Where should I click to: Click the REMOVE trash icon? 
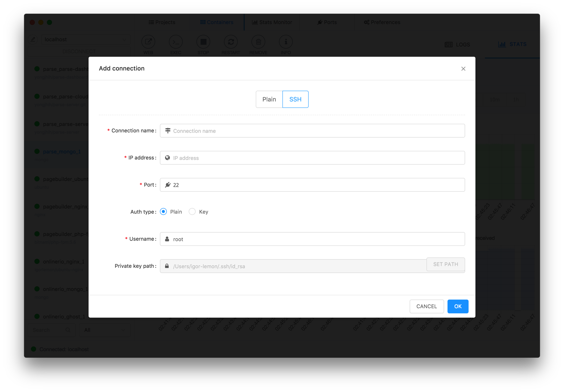tap(258, 42)
